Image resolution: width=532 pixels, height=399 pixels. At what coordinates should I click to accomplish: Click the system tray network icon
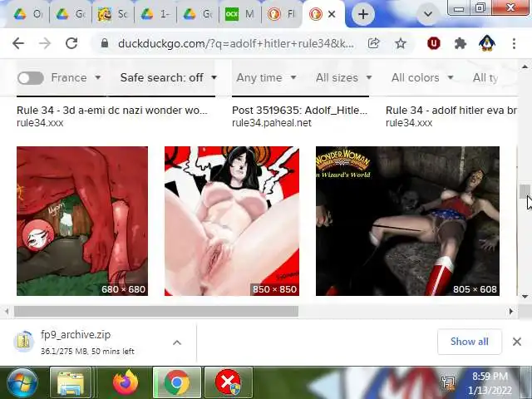click(448, 383)
